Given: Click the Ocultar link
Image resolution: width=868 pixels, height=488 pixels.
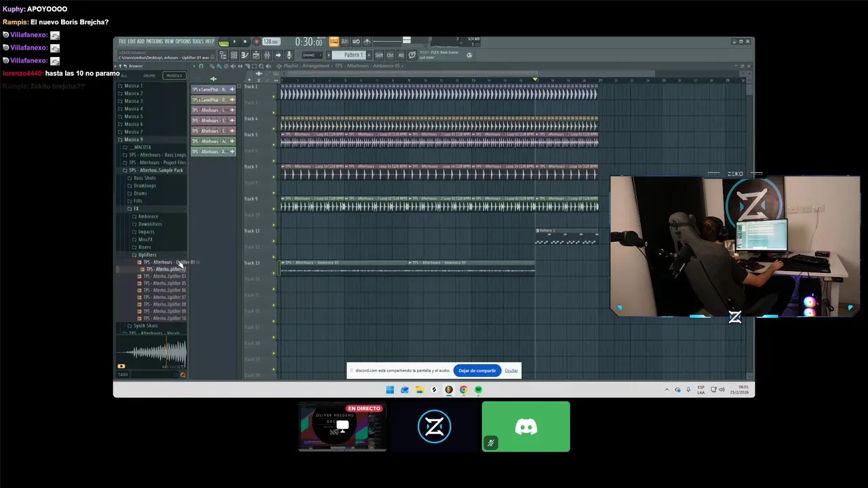Looking at the screenshot, I should [511, 371].
